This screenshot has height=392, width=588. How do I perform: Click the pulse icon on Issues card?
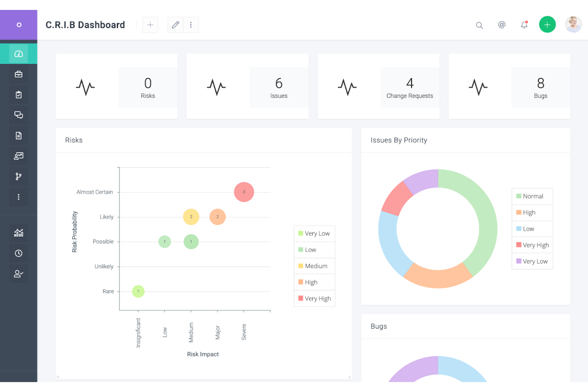(216, 87)
